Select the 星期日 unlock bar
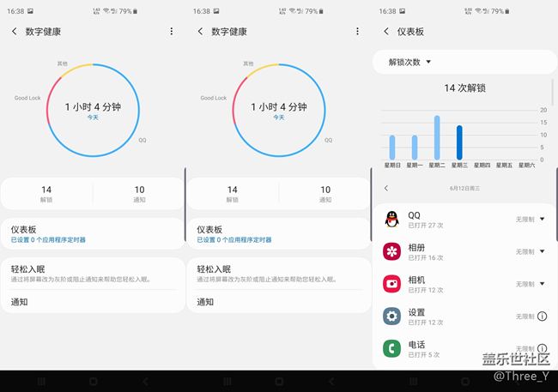 (392, 148)
